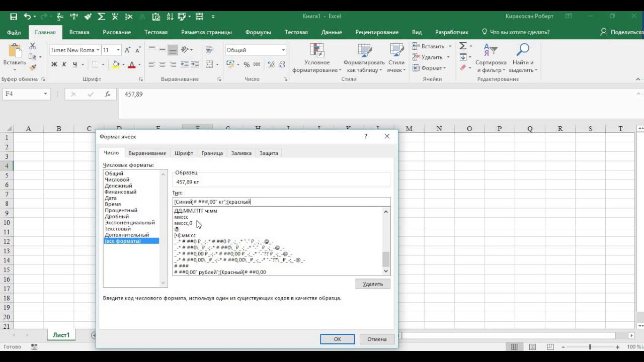The width and height of the screenshot is (644, 362).
Task: Click the Copy icon in clipboard group
Action: coord(32,57)
